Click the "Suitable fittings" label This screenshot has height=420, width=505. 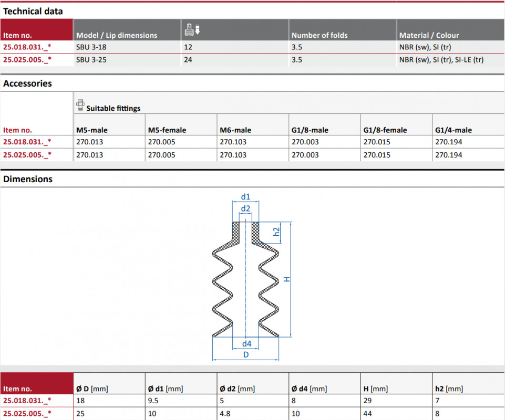114,108
